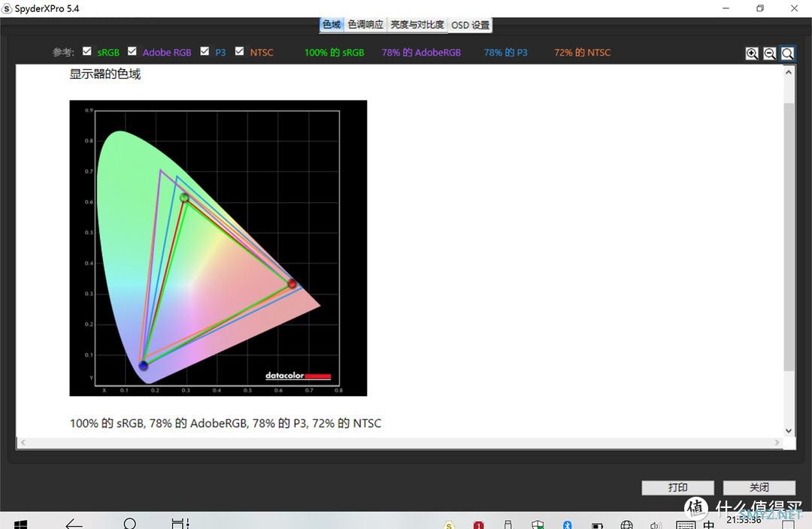The image size is (812, 529).
Task: Click the network globe tray icon
Action: pos(626,524)
